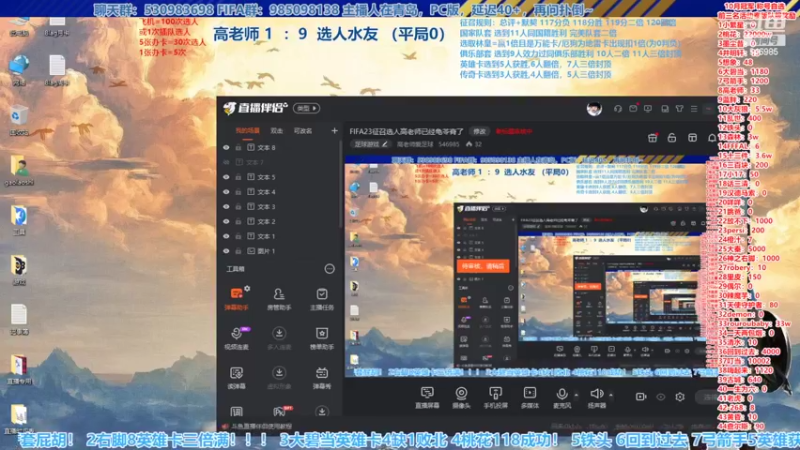This screenshot has width=800, height=450.
Task: Open settings gear in bottom toolbar
Action: pos(680,396)
